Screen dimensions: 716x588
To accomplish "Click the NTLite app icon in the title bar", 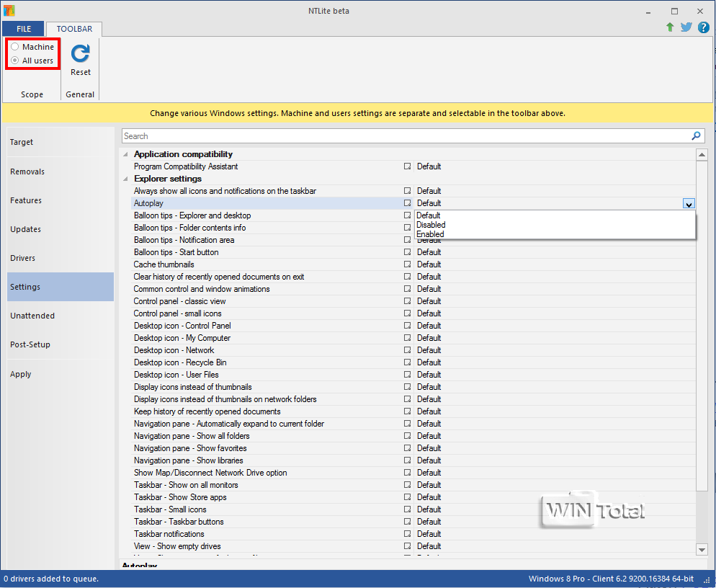I will [9, 11].
